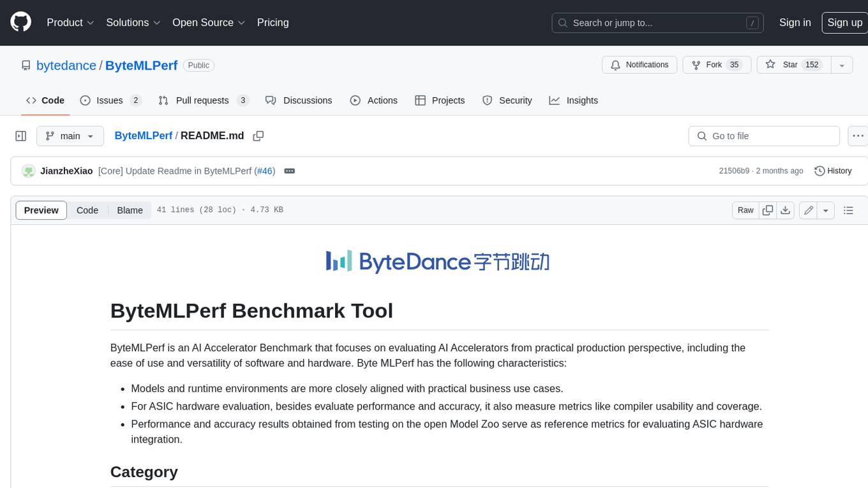
Task: Expand the Solutions menu
Action: [x=133, y=22]
